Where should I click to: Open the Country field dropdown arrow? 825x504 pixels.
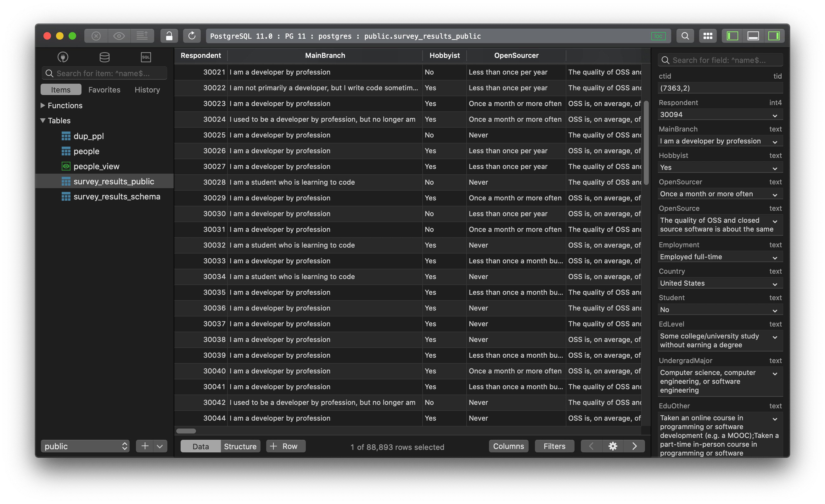coord(775,284)
